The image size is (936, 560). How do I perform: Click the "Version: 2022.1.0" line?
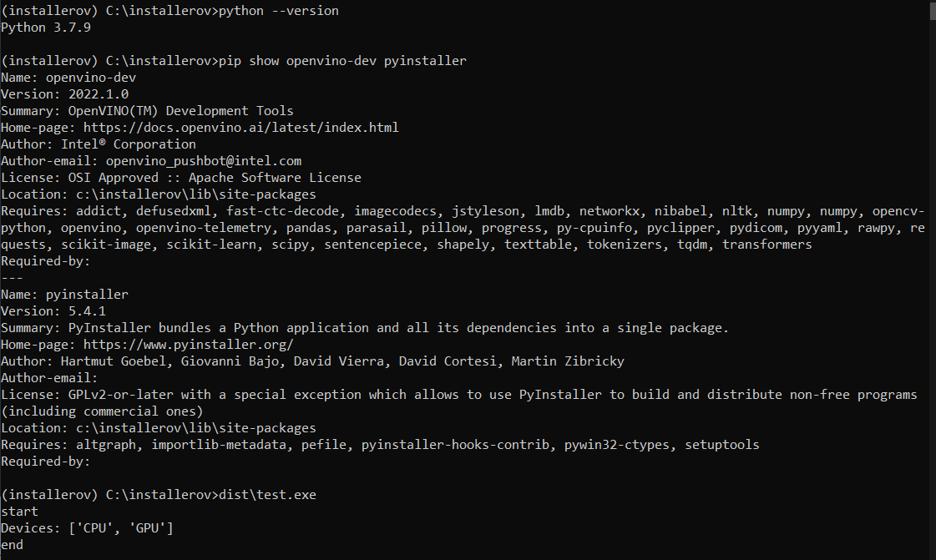tap(64, 94)
